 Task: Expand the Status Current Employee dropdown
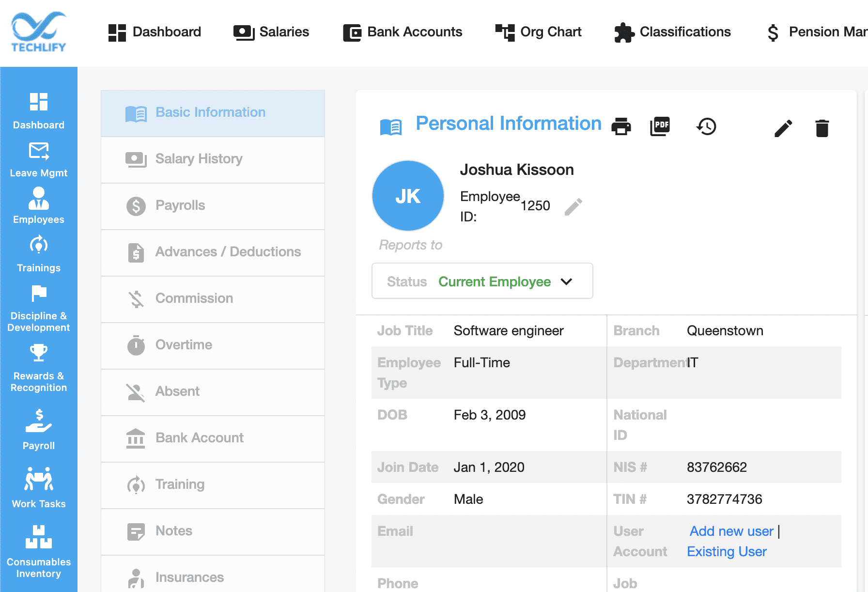coord(567,281)
